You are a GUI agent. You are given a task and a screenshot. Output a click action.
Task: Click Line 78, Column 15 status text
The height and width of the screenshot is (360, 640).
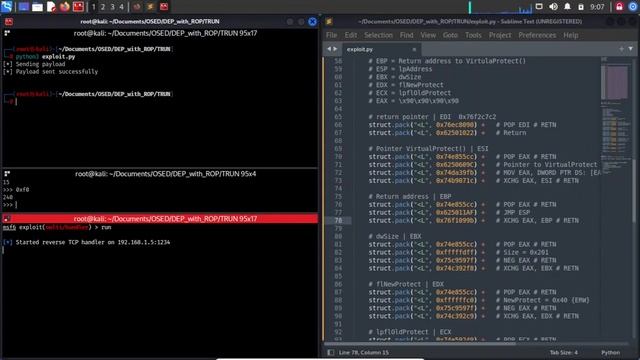(x=364, y=352)
